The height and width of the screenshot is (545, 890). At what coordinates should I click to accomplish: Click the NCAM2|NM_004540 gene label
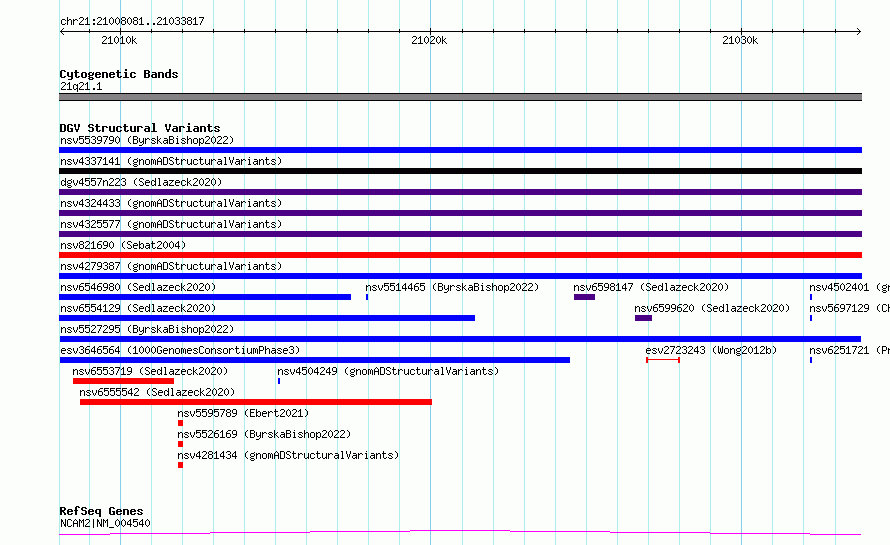tap(106, 523)
